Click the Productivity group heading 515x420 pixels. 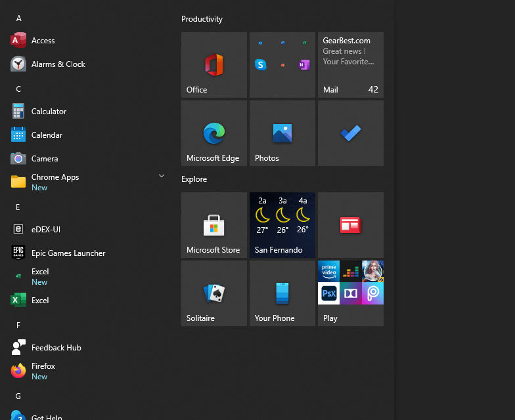point(202,19)
